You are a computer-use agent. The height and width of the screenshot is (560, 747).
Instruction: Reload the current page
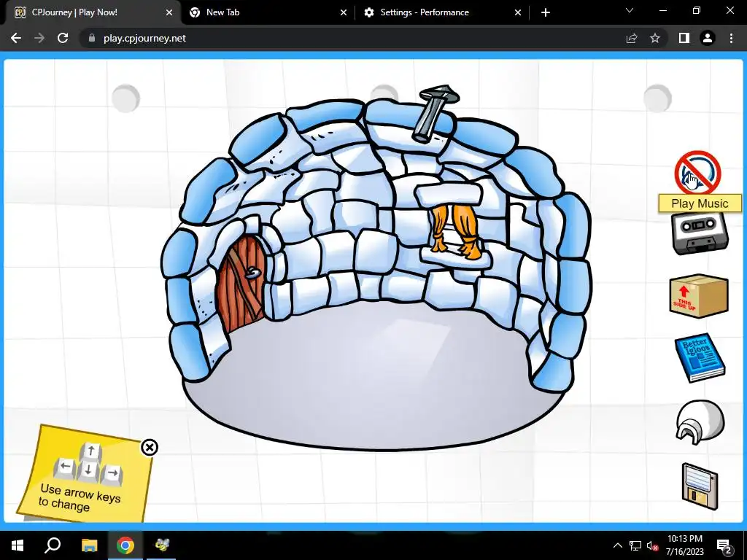point(63,38)
